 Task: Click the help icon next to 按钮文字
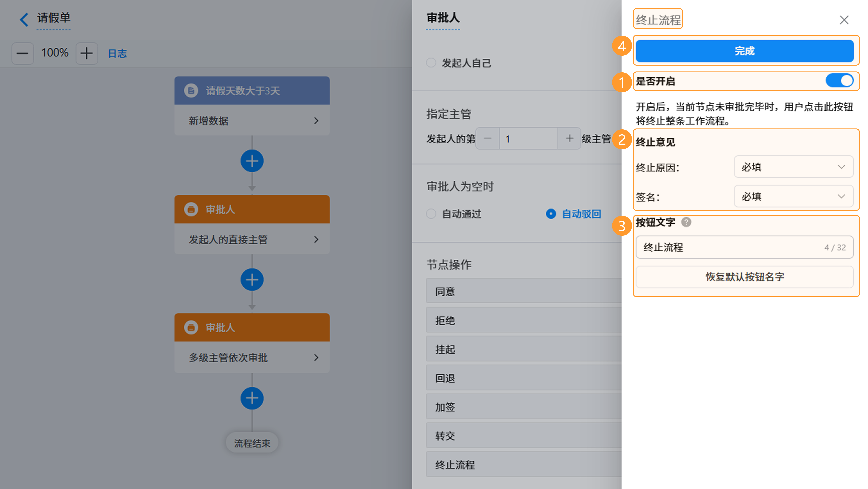point(686,222)
